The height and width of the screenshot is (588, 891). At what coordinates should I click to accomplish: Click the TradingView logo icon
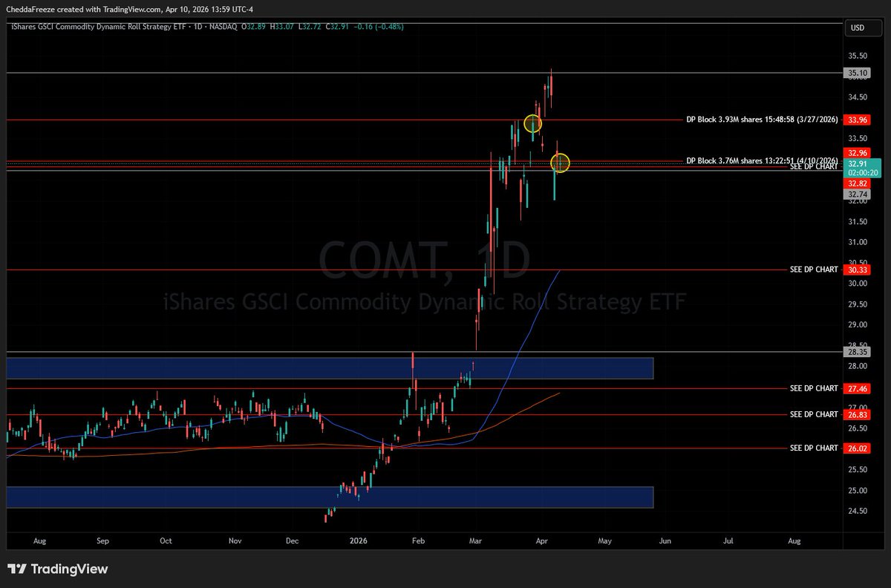click(x=17, y=569)
